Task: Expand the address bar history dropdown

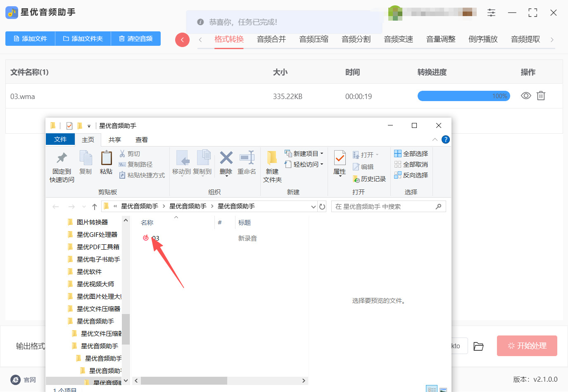Action: (x=313, y=206)
